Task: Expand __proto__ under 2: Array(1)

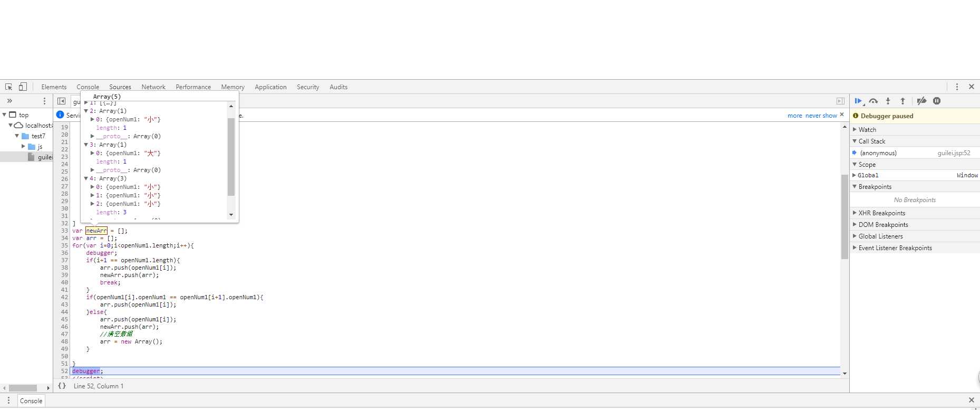Action: pyautogui.click(x=92, y=136)
